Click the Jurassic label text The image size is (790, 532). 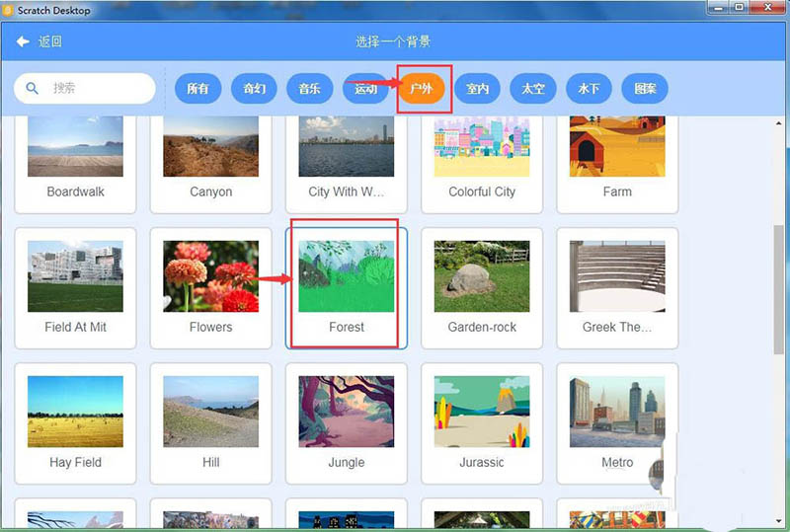[482, 463]
